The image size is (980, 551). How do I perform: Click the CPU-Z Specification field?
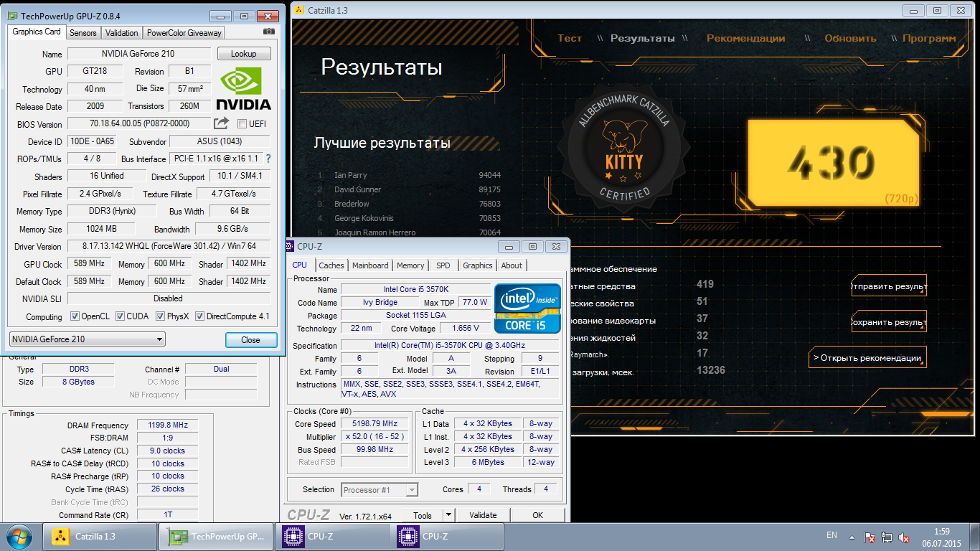point(450,346)
